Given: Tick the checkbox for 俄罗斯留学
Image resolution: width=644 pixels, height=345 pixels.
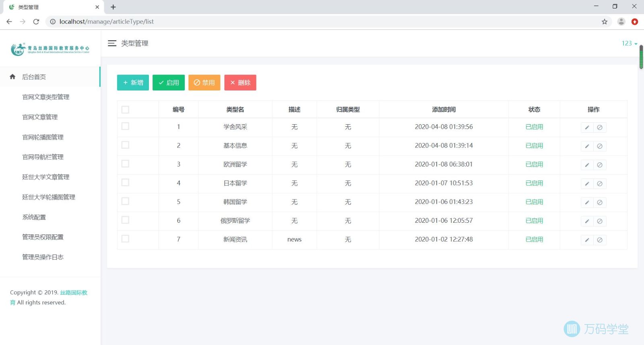Looking at the screenshot, I should point(125,220).
